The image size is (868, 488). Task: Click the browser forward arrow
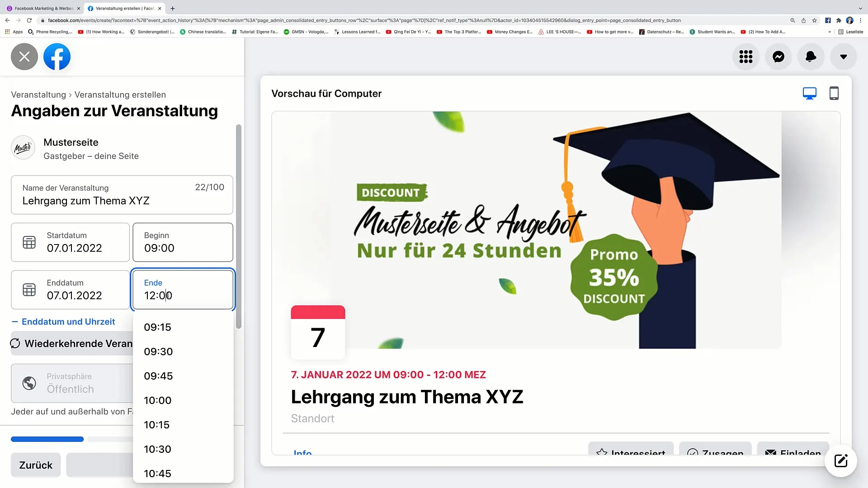pyautogui.click(x=18, y=20)
